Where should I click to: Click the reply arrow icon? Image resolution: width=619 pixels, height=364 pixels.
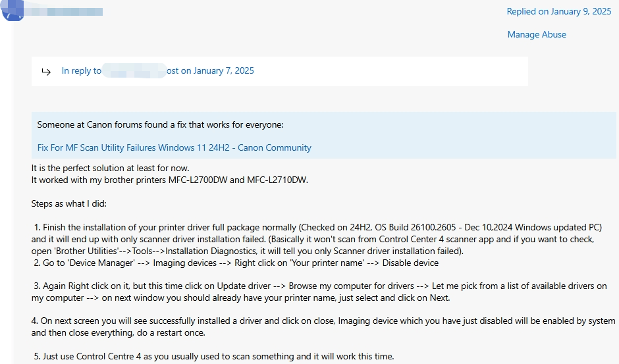pyautogui.click(x=46, y=72)
